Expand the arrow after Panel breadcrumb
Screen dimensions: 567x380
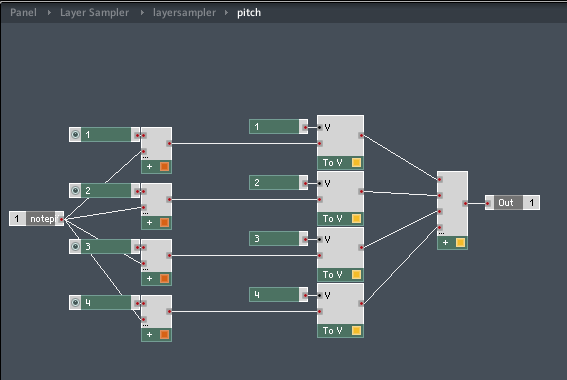[x=49, y=13]
